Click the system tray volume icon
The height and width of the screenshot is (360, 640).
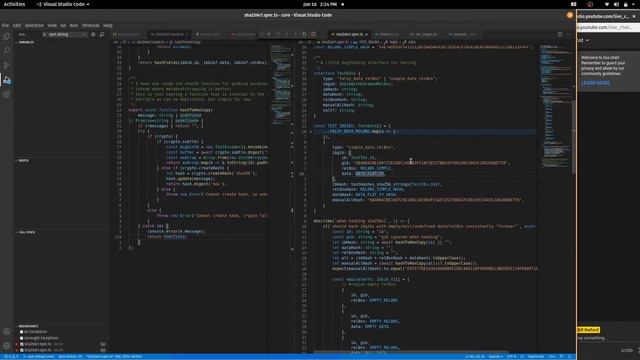coord(616,4)
